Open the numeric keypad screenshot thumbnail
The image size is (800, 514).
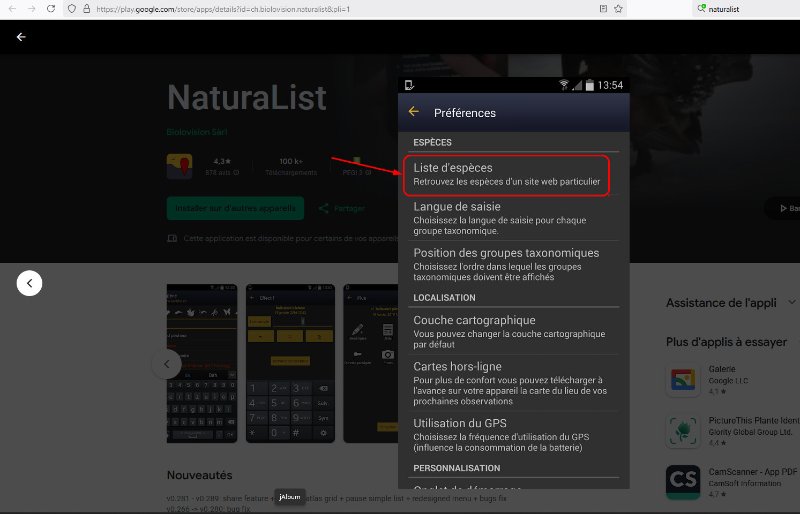coord(290,363)
